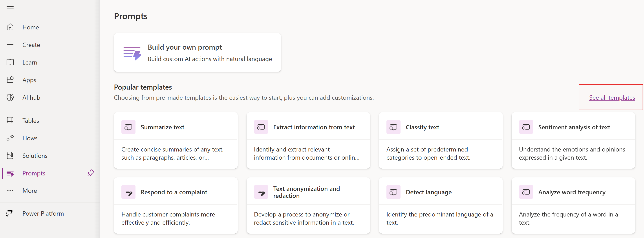
Task: Click the Create plus icon
Action: (x=10, y=45)
